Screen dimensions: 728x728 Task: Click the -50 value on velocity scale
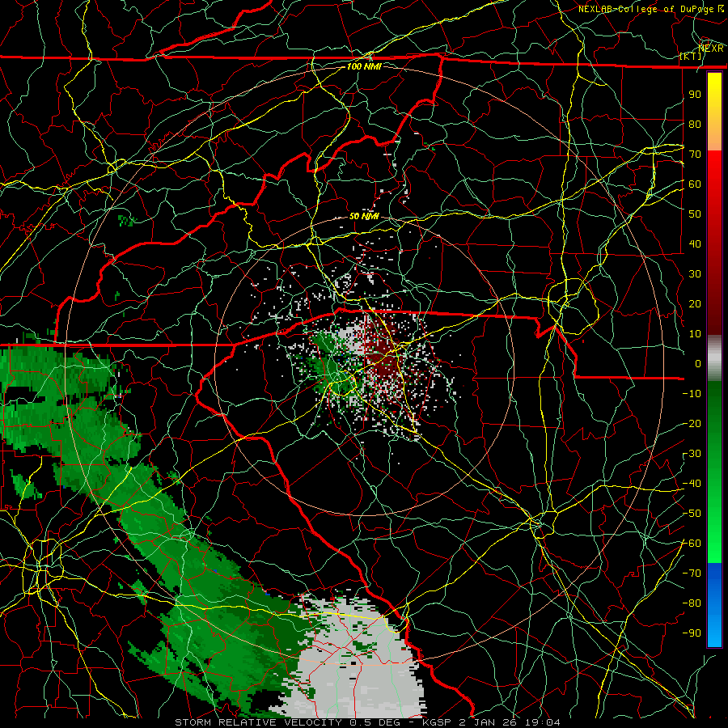point(692,514)
